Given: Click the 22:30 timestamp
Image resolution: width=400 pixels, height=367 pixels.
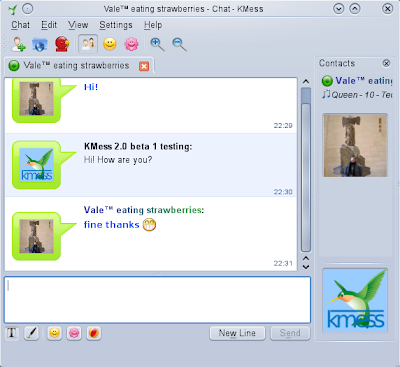Looking at the screenshot, I should coord(283,192).
